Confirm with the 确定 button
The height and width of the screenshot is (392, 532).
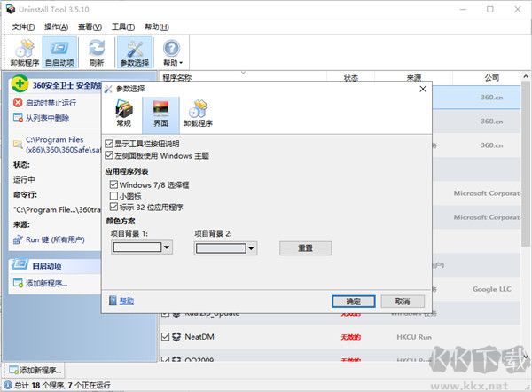[354, 302]
